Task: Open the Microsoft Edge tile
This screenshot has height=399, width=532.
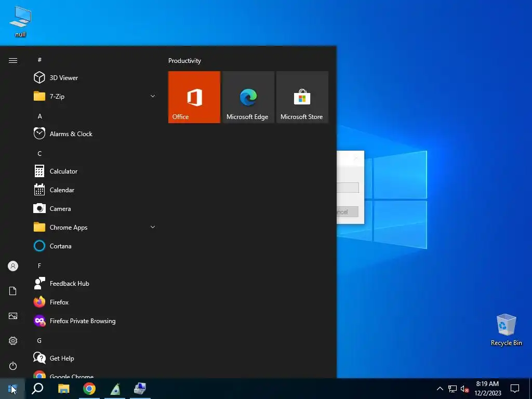Action: coord(248,97)
